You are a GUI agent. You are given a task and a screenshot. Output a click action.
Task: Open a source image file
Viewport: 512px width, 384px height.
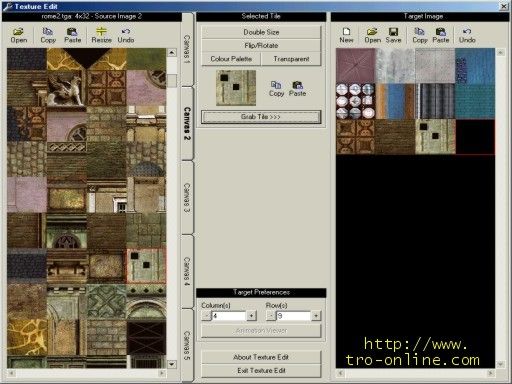(19, 35)
